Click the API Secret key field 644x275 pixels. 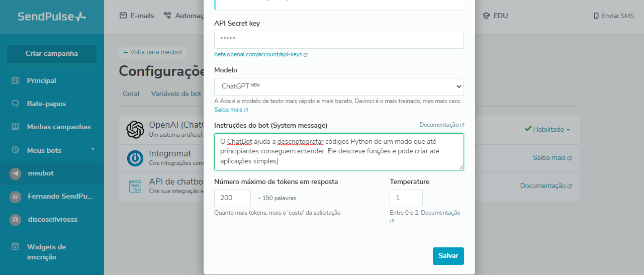click(339, 40)
